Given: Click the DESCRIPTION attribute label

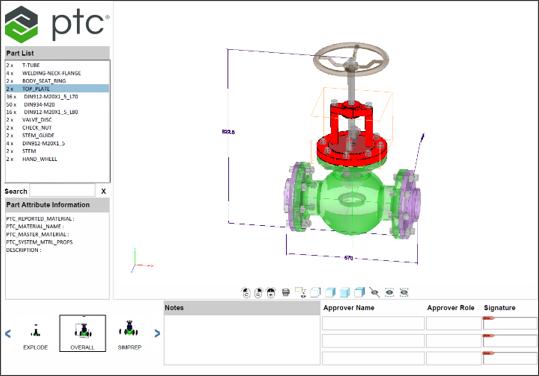Looking at the screenshot, I should click(23, 250).
